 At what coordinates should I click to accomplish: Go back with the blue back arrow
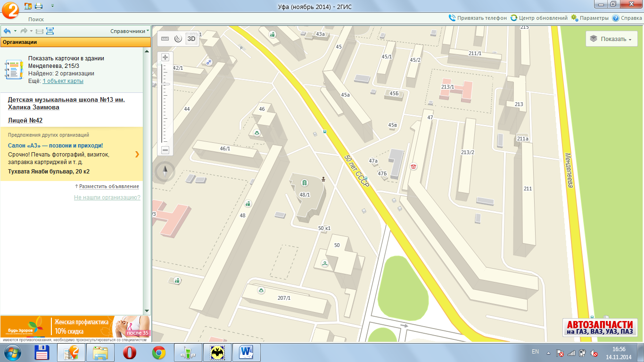(x=7, y=31)
